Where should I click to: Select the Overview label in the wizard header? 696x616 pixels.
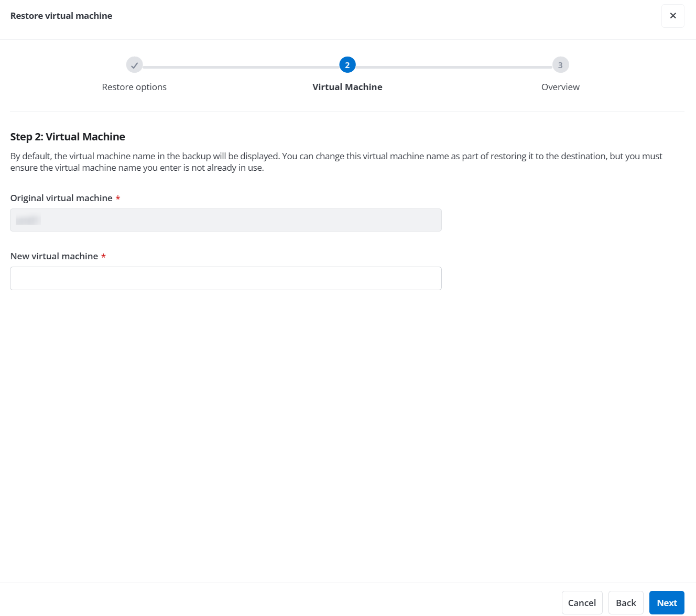[560, 87]
